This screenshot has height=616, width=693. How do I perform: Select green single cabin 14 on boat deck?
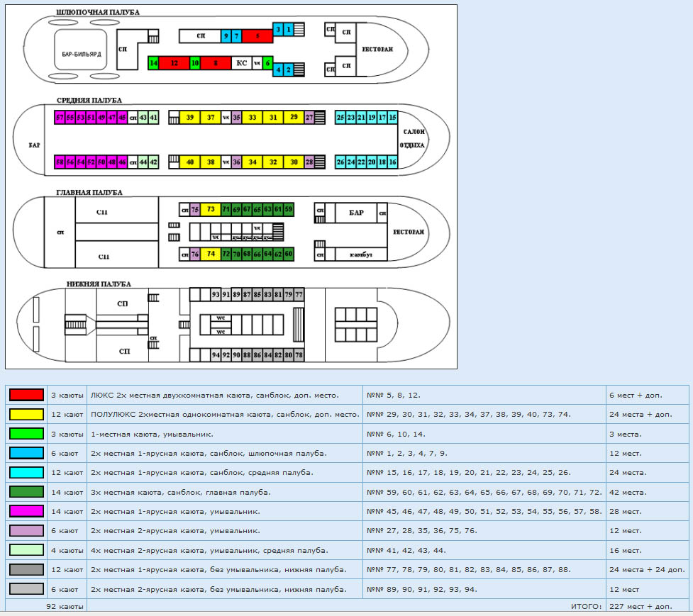(x=153, y=63)
